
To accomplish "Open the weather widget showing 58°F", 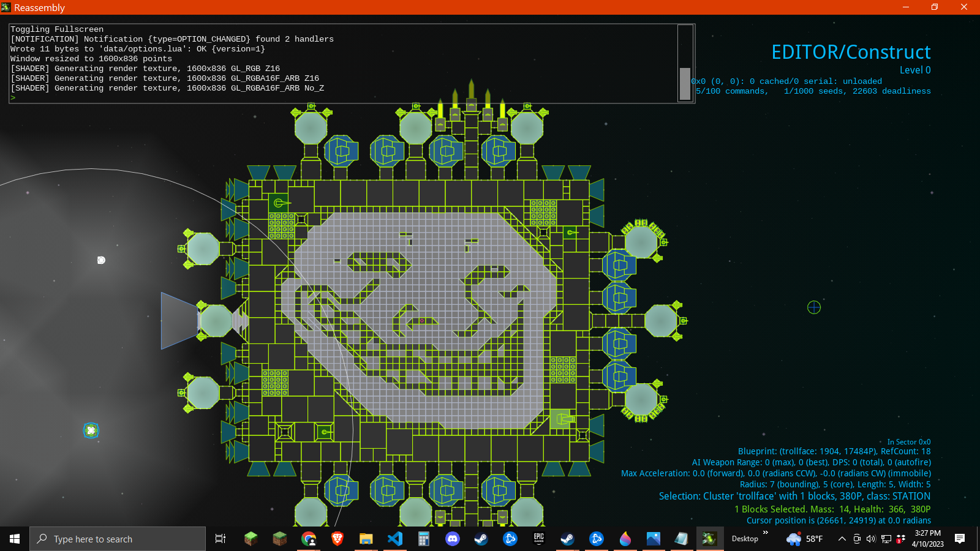I will 805,539.
